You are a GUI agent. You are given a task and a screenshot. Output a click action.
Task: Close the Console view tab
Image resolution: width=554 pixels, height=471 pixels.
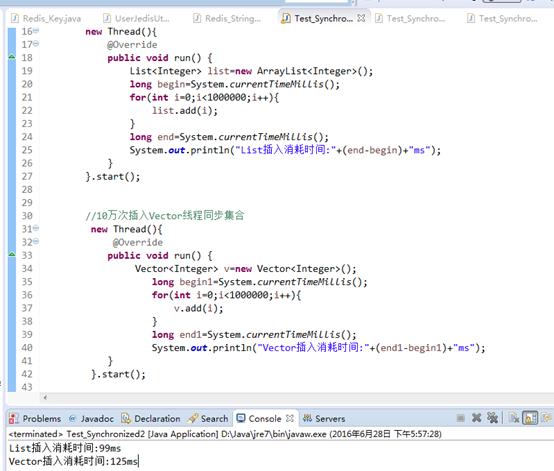[290, 418]
